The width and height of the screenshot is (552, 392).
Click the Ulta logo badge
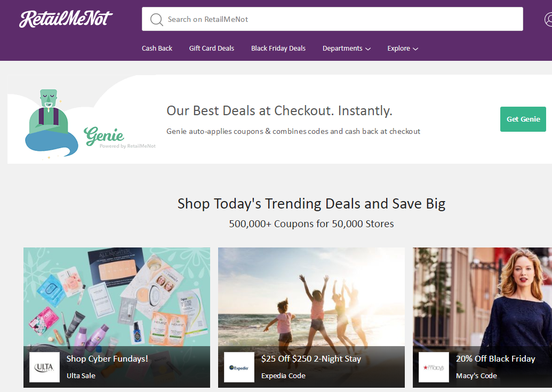coord(44,367)
